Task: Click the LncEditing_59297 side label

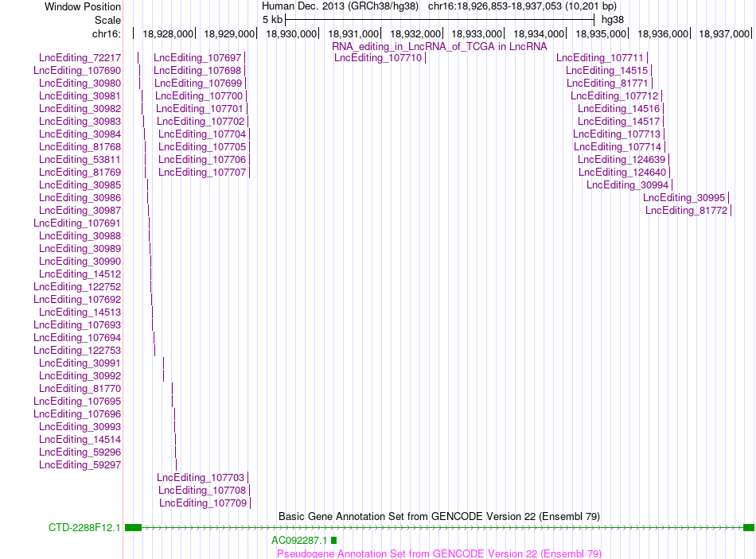Action: pos(80,465)
